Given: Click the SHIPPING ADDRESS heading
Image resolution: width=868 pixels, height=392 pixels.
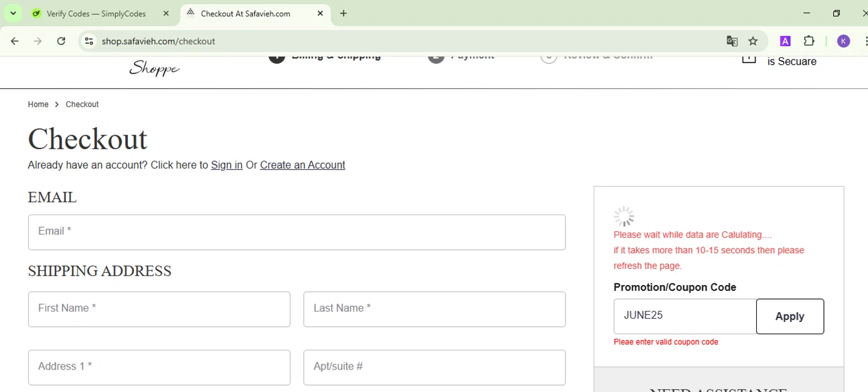Looking at the screenshot, I should click(x=100, y=271).
